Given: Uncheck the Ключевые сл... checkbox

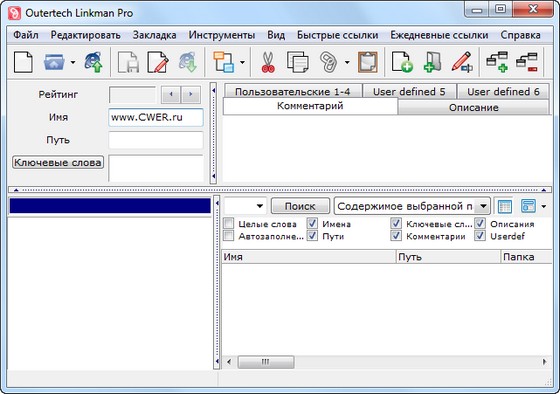Looking at the screenshot, I should click(396, 224).
